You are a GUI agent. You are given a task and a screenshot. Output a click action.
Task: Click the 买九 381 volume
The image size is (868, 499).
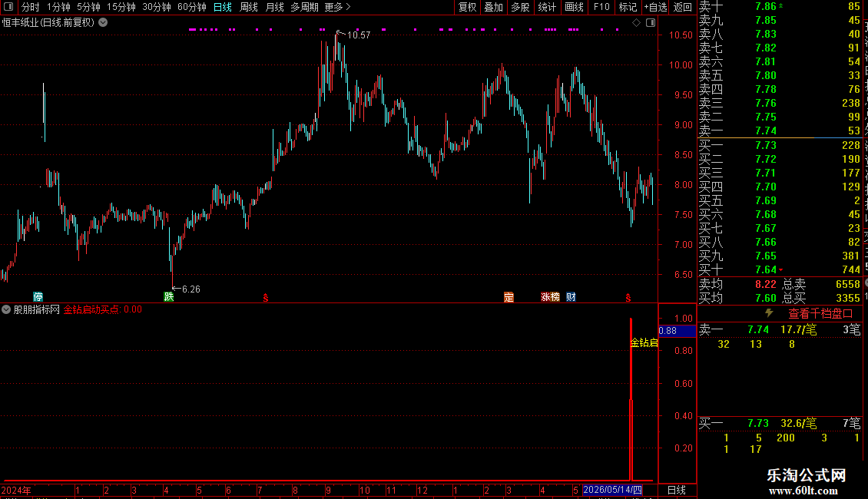(851, 256)
